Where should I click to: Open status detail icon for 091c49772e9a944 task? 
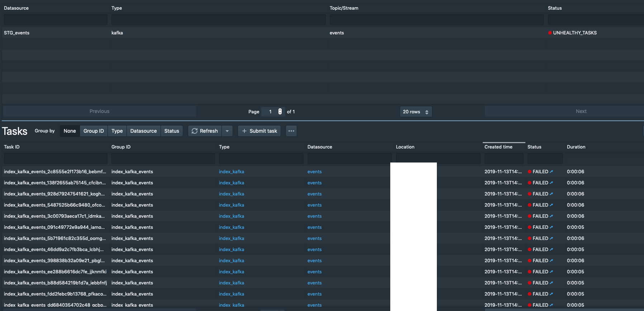coord(551,227)
